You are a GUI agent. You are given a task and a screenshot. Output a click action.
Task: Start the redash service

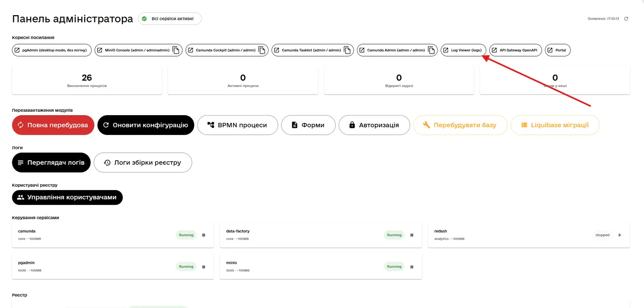coord(620,235)
